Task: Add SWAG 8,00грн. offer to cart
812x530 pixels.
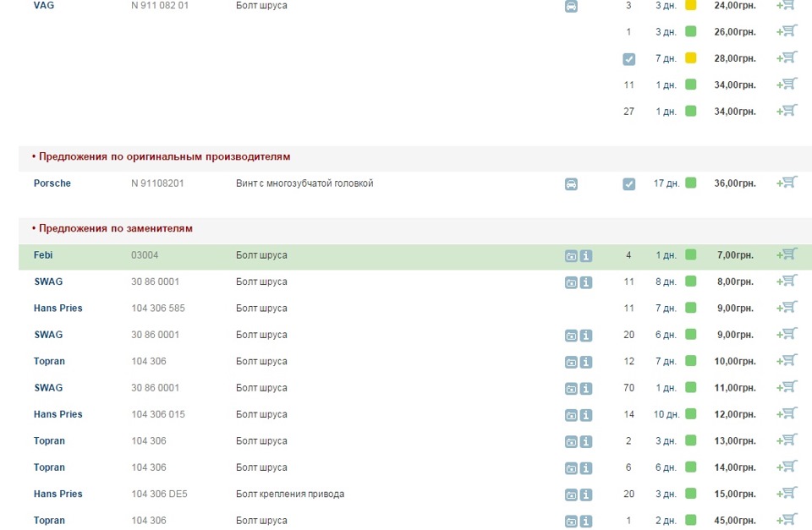Action: coord(787,281)
